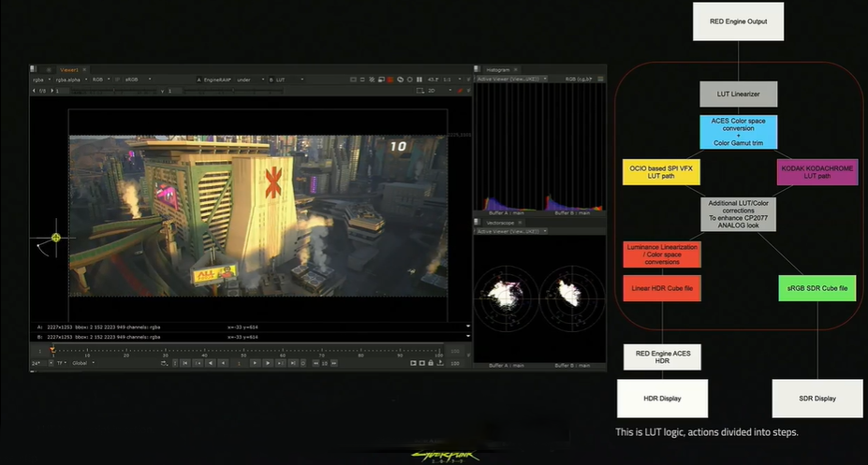Click the 24 fps field
This screenshot has width=868, height=465.
(38, 363)
